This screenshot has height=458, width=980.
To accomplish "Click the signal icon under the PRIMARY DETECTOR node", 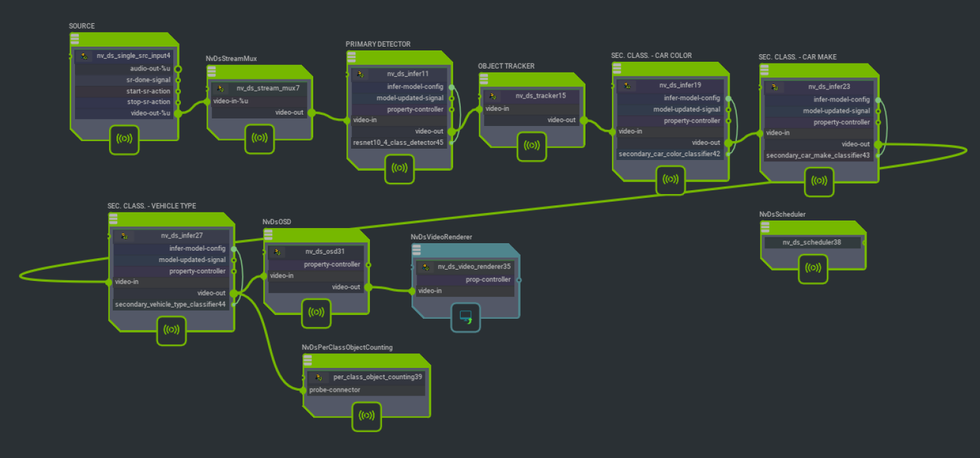I will coord(400,168).
